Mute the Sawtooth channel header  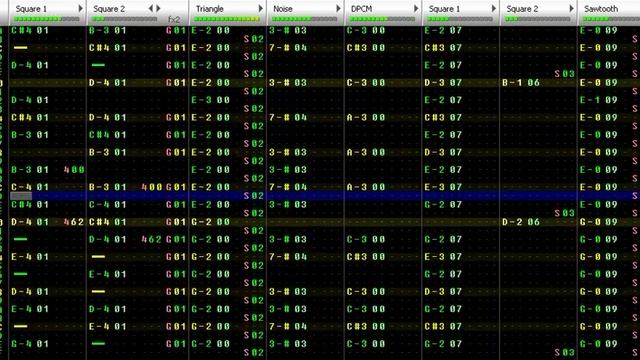pyautogui.click(x=601, y=9)
